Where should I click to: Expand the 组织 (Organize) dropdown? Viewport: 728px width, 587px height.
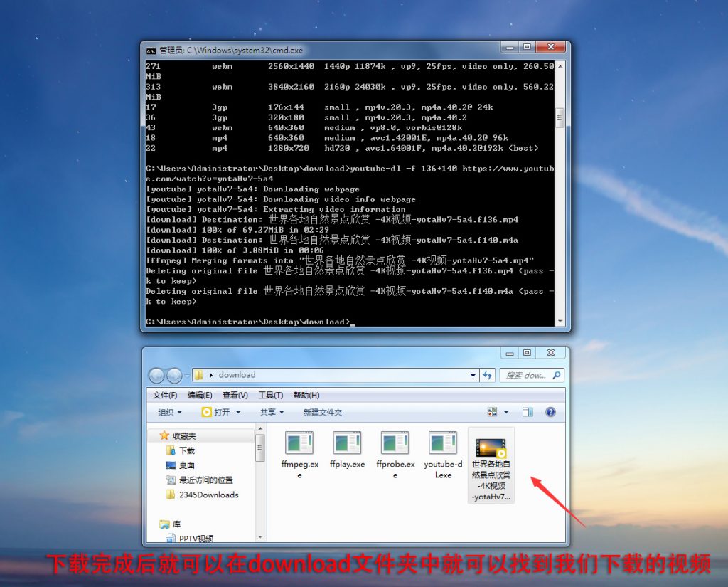coord(170,412)
